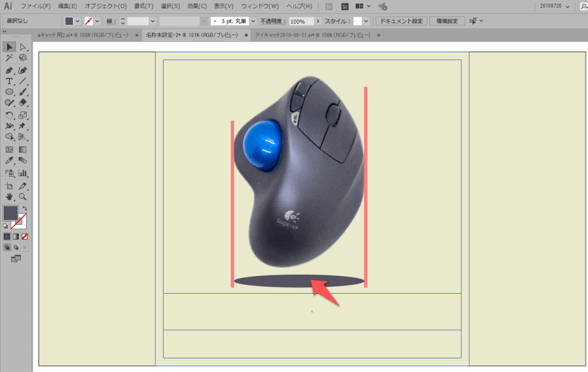Set paint mode to None
The image size is (588, 372).
coord(25,237)
